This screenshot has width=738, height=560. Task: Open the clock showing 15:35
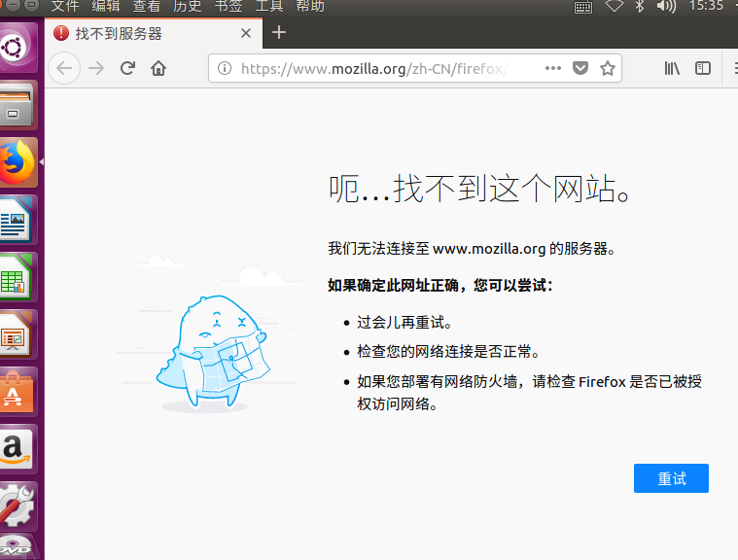(706, 6)
